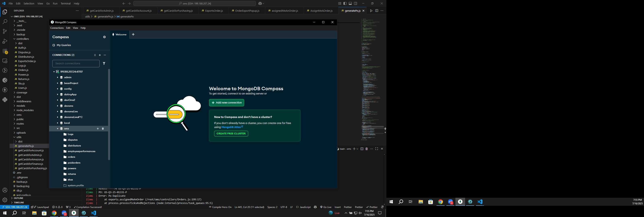Click the VS Code command center search box
Image resolution: width=644 pixels, height=217 pixels.
[195, 3]
